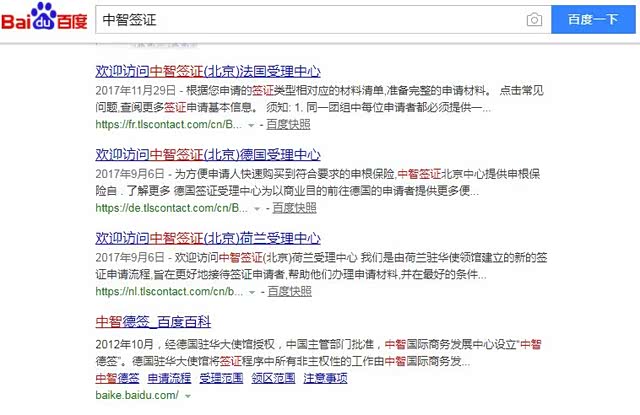Open the 法国受理中心 result title link

coord(208,71)
